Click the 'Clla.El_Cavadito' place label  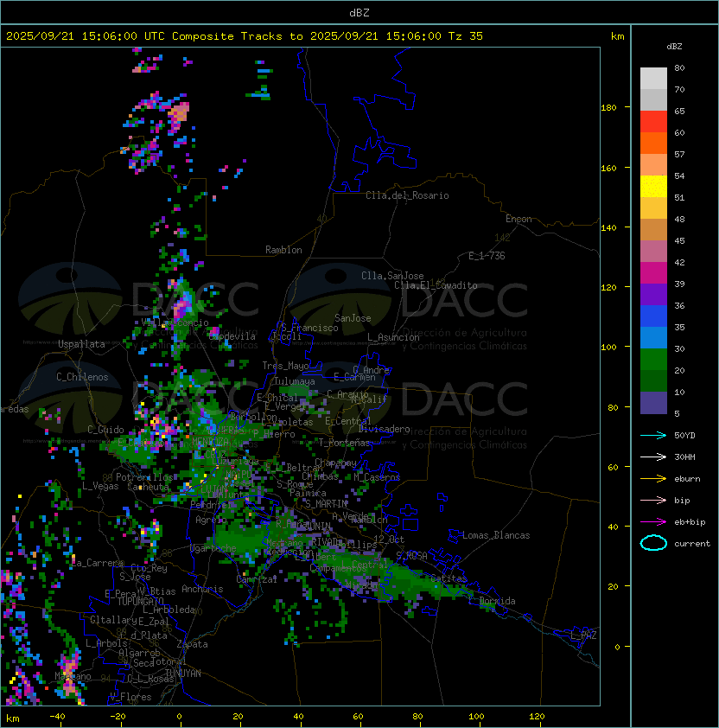coord(436,285)
